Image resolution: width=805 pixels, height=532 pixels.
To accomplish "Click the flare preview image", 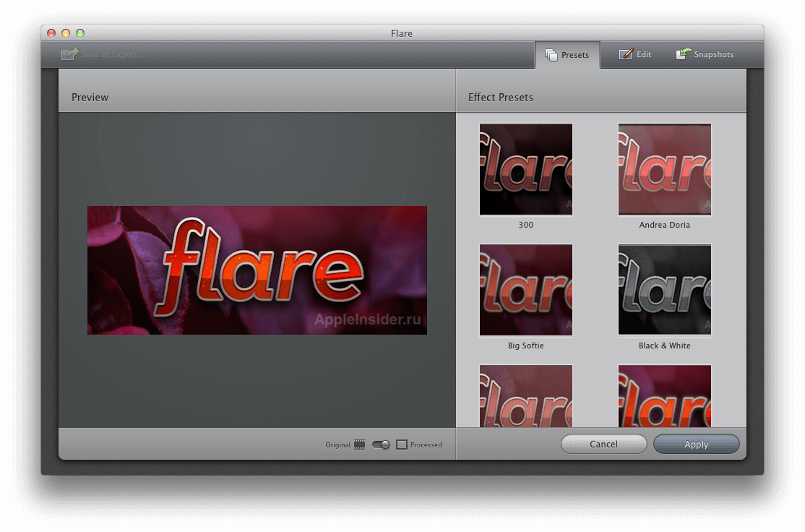I will [257, 270].
